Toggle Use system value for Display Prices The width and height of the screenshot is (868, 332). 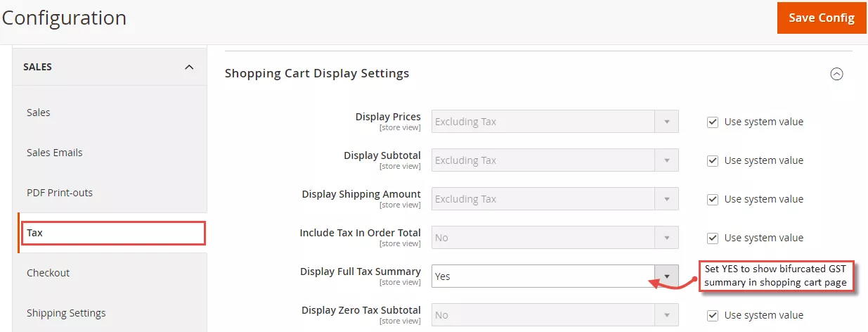[x=712, y=122]
